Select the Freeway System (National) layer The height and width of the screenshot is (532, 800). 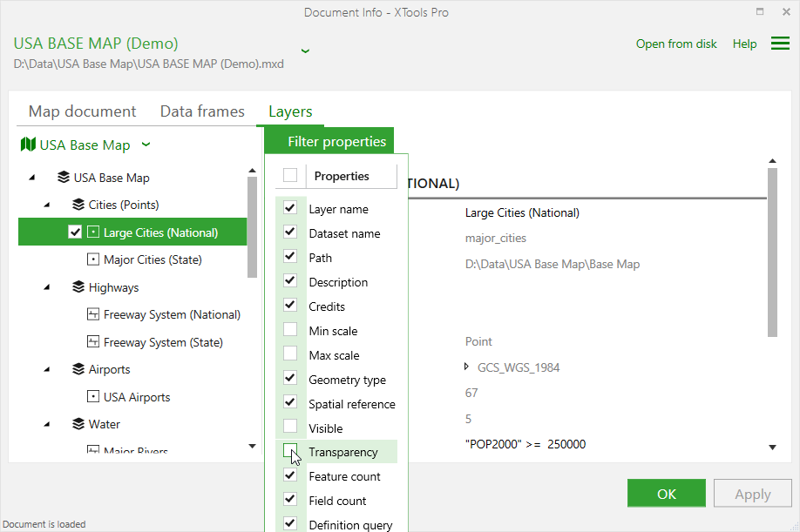[172, 314]
